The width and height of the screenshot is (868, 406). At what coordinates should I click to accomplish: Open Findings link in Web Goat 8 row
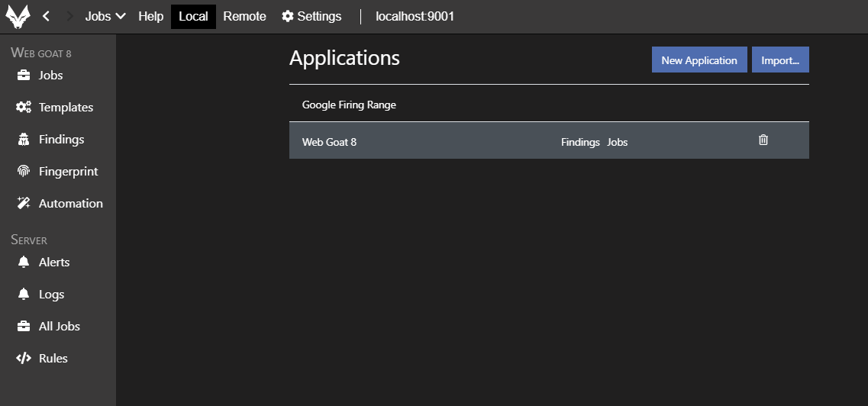[580, 142]
